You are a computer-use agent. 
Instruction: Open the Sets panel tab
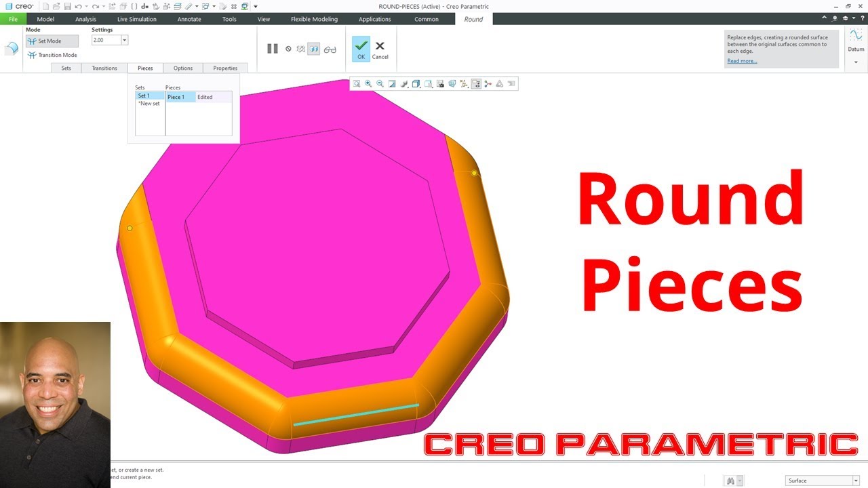[66, 68]
